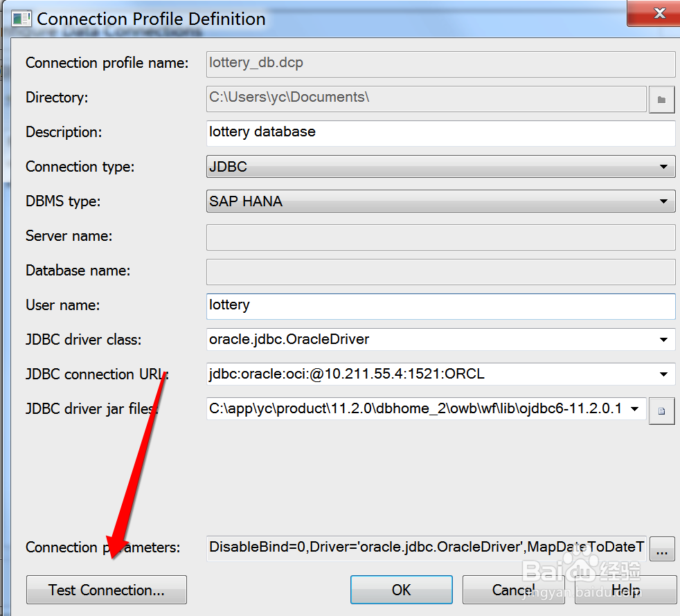Click the 'Connection type:' label
The width and height of the screenshot is (680, 616).
click(x=80, y=167)
